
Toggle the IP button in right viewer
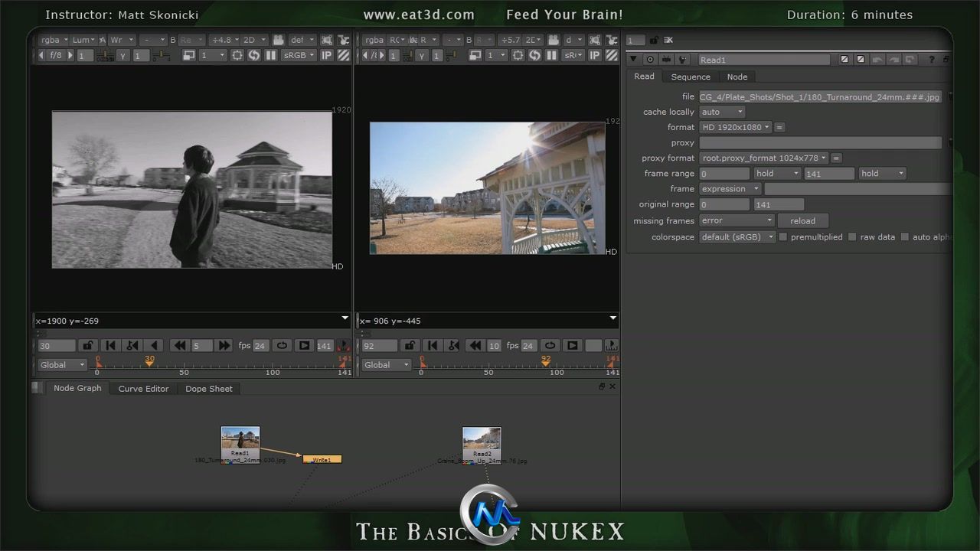coord(594,55)
